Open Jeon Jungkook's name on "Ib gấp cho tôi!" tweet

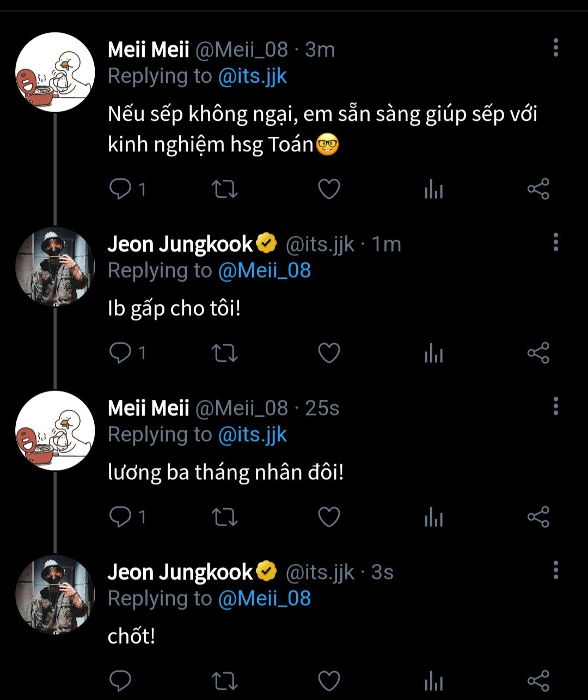(180, 244)
